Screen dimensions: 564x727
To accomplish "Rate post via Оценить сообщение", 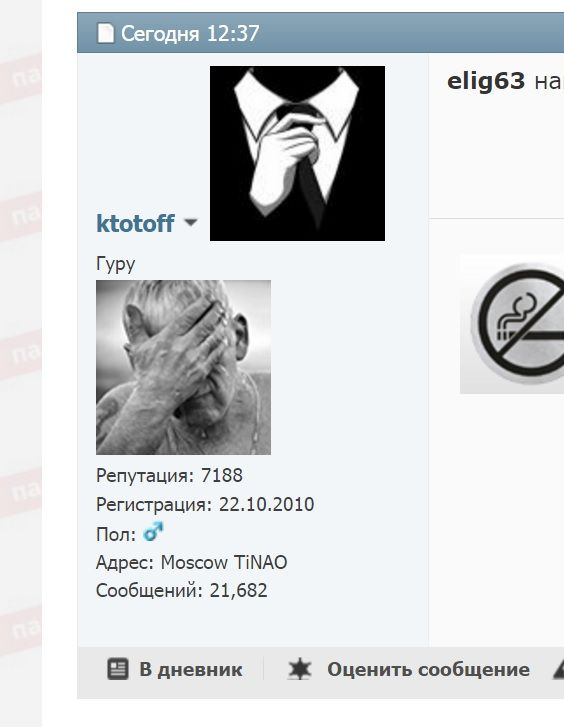I will pos(428,670).
